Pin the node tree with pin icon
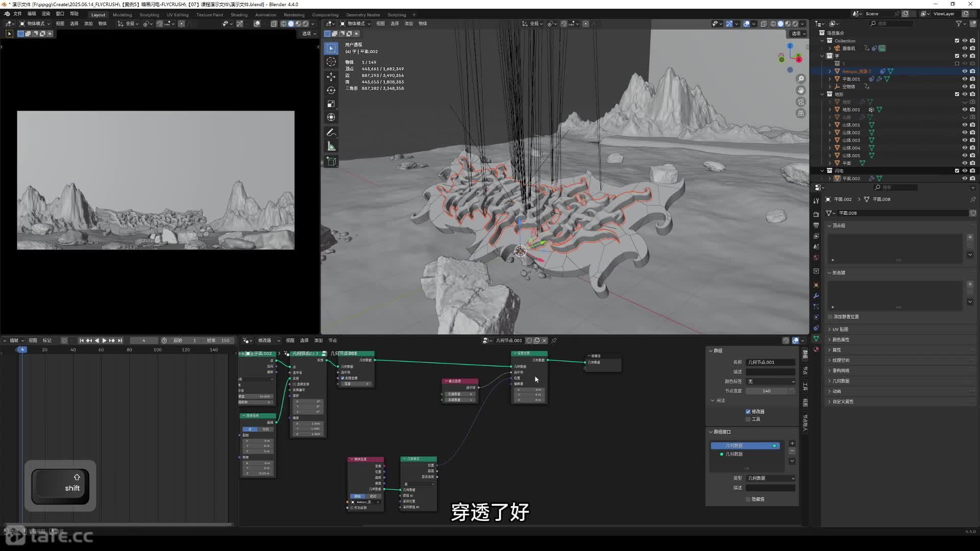Viewport: 980px width, 551px height. 554,340
